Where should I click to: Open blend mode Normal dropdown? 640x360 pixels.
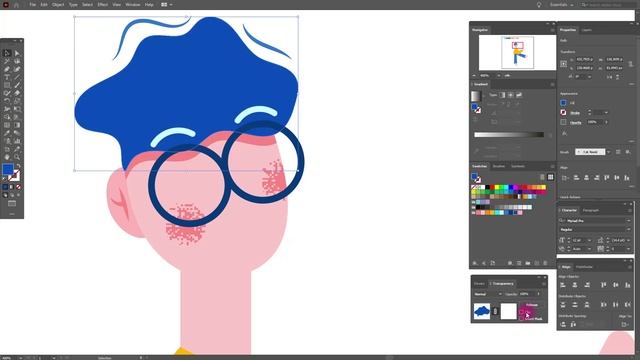pyautogui.click(x=488, y=294)
